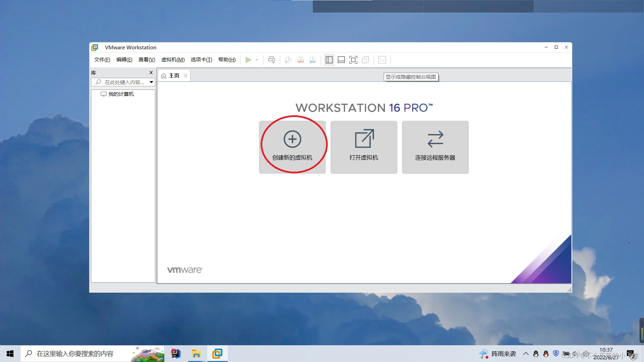Click 连接远程服务器 tile
The height and width of the screenshot is (362, 644).
point(435,147)
